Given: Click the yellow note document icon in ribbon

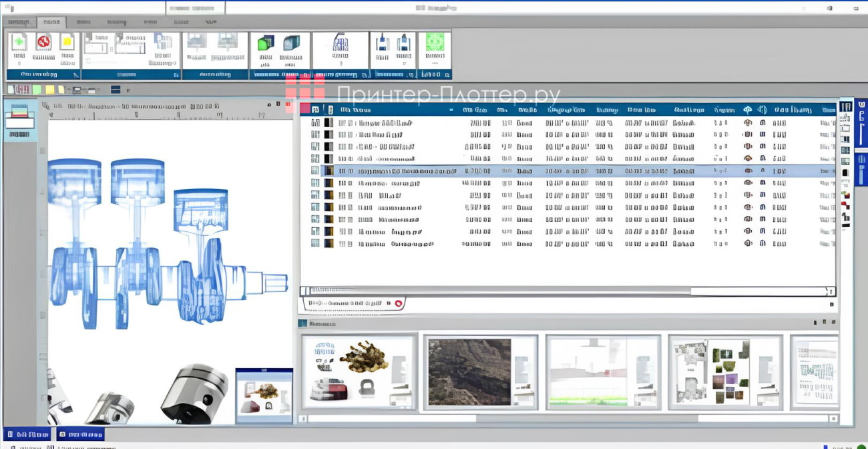Looking at the screenshot, I should pos(67,43).
